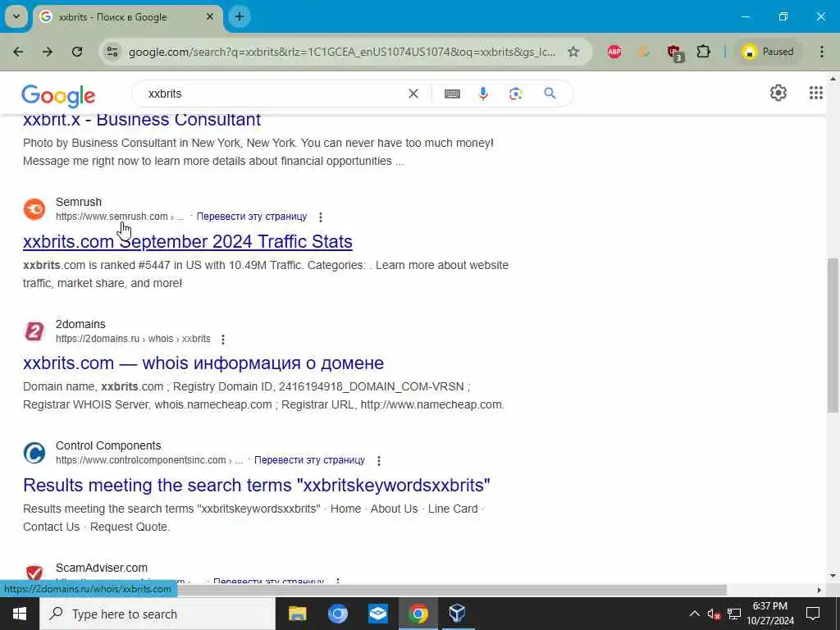This screenshot has width=840, height=630.
Task: Close the xxbrits search tab
Action: point(210,16)
